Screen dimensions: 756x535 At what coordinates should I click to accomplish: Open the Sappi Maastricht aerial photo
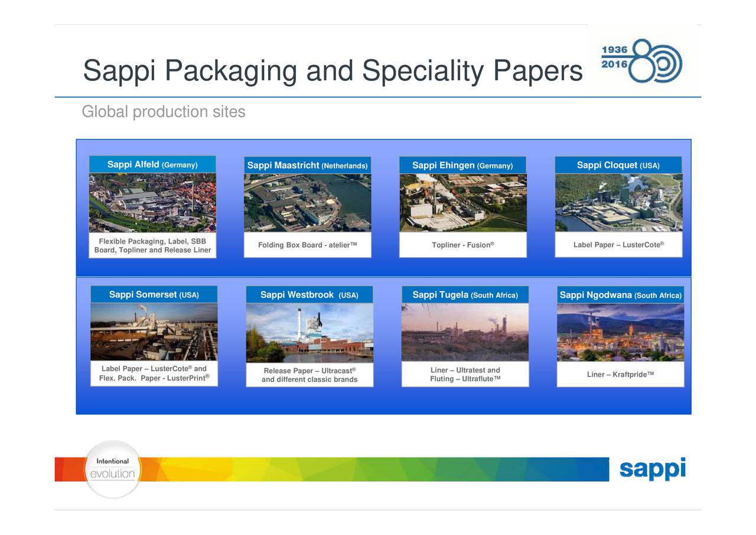tap(308, 203)
